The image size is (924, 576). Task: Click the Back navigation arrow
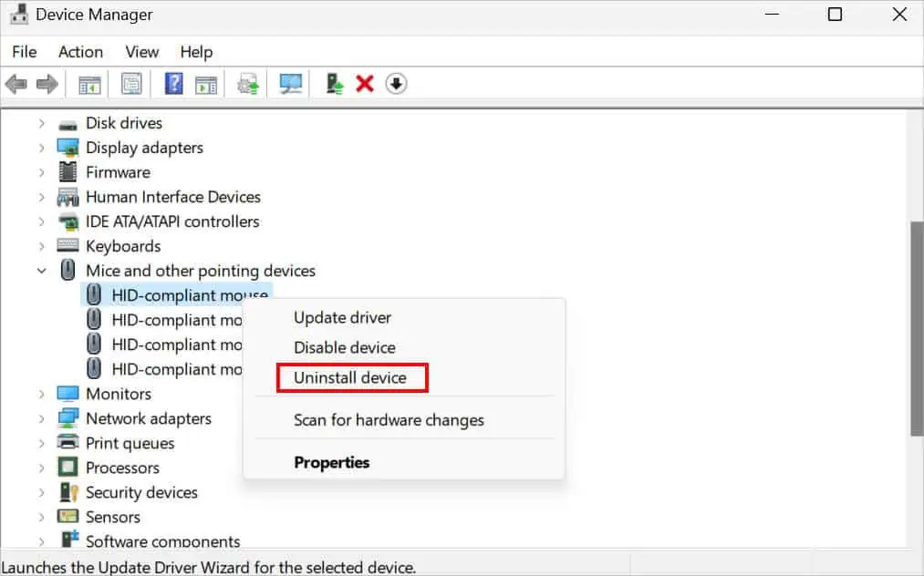tap(16, 83)
